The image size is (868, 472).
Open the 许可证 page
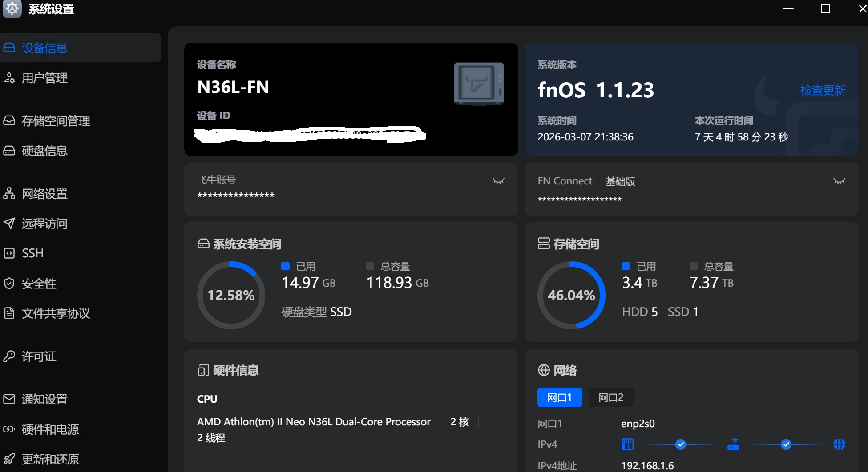pyautogui.click(x=39, y=356)
